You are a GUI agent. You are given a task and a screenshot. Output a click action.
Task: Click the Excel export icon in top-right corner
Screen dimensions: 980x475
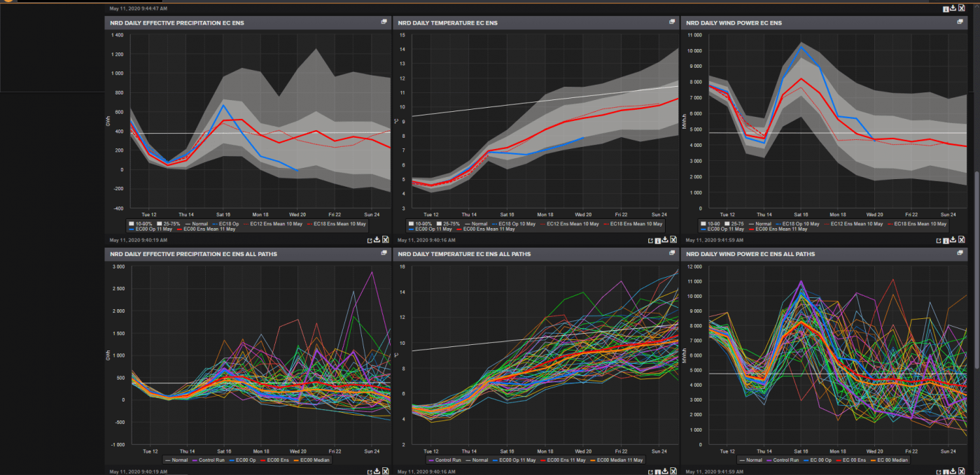[961, 8]
